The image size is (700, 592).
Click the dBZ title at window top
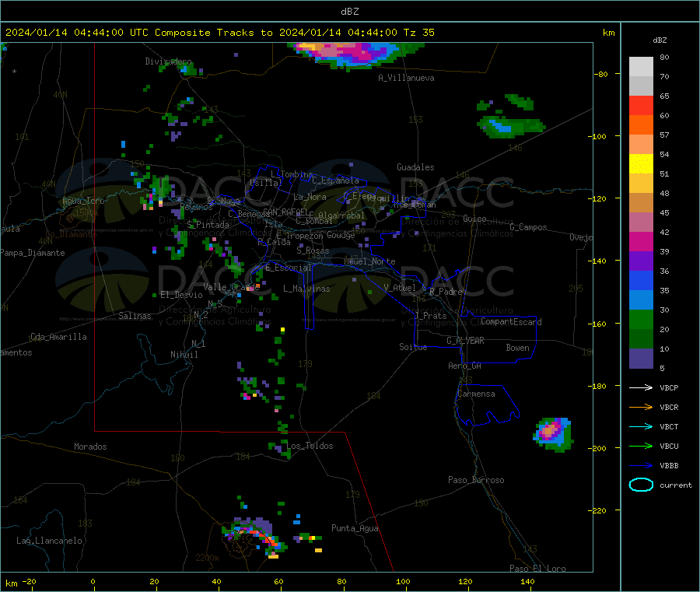(x=349, y=11)
